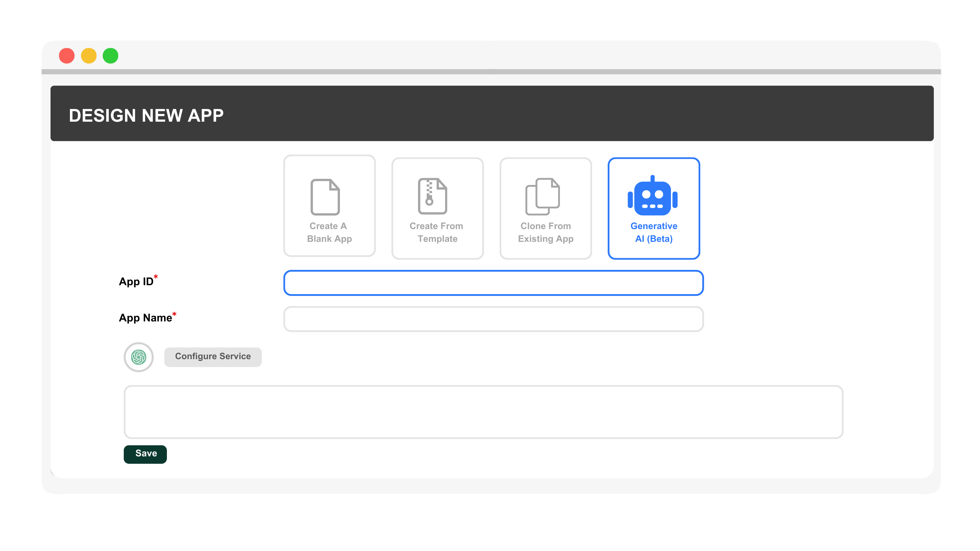This screenshot has width=980, height=551.
Task: Click the zipped file template icon
Action: coord(432,196)
